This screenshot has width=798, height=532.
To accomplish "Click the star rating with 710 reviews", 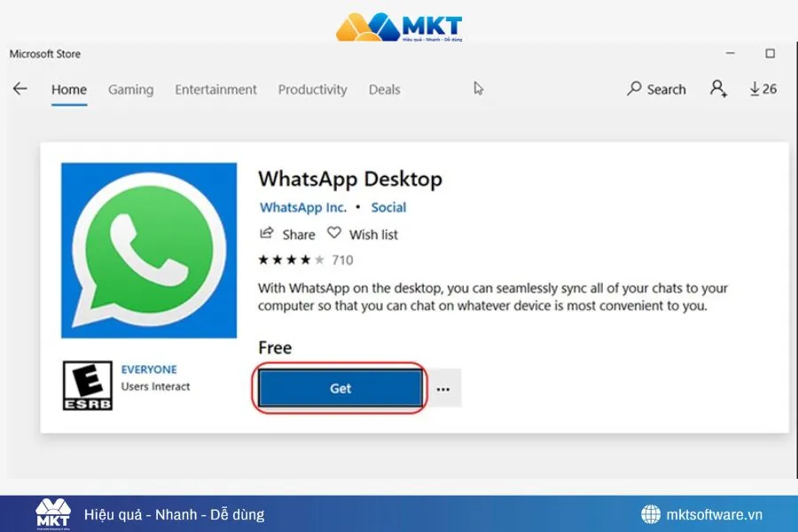I will tap(306, 260).
